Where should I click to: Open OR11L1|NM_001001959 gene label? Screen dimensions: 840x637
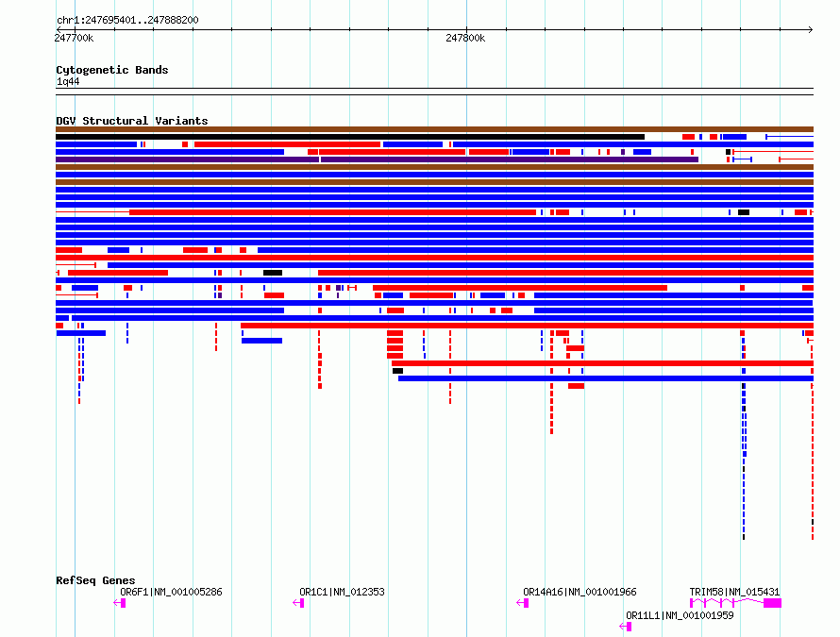(680, 615)
